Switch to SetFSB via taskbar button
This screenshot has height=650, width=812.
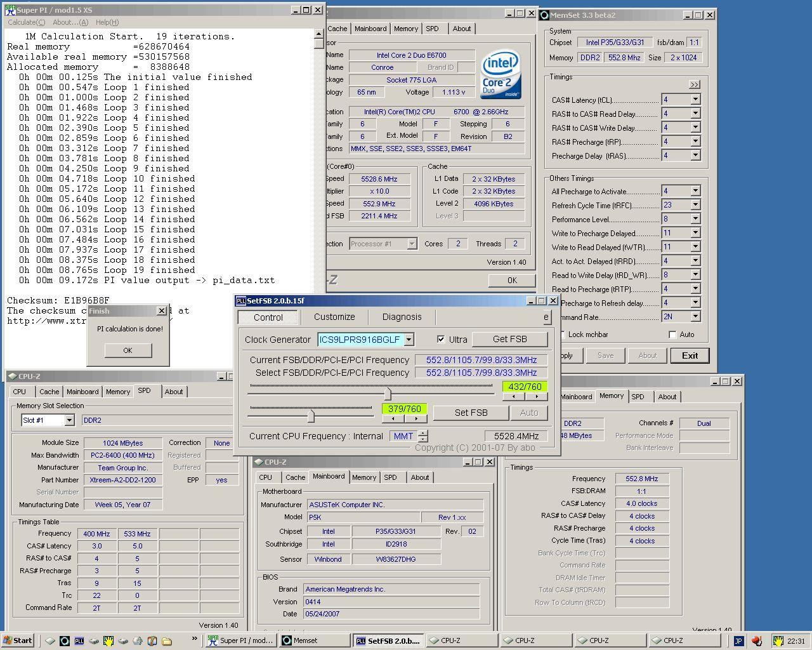pyautogui.click(x=389, y=640)
